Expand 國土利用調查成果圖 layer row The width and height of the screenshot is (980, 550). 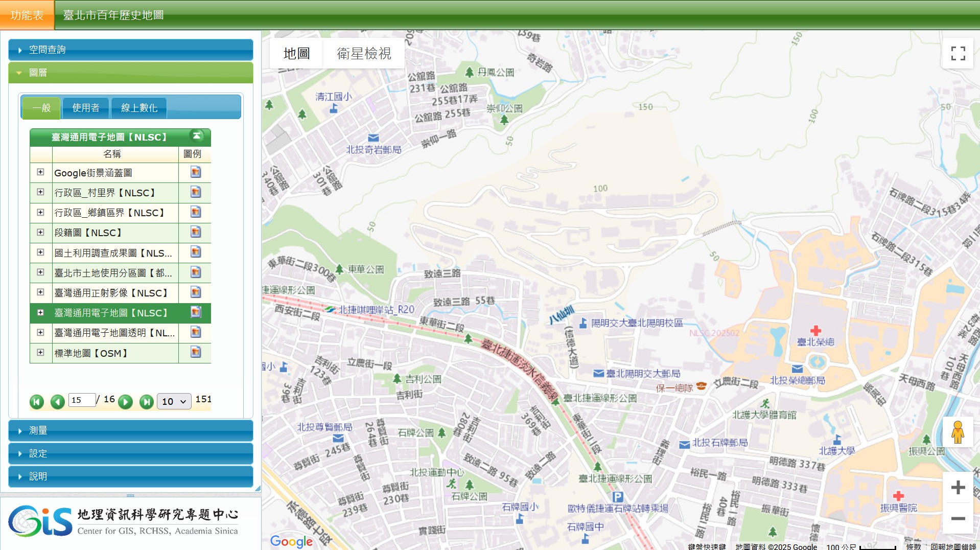[x=40, y=252]
